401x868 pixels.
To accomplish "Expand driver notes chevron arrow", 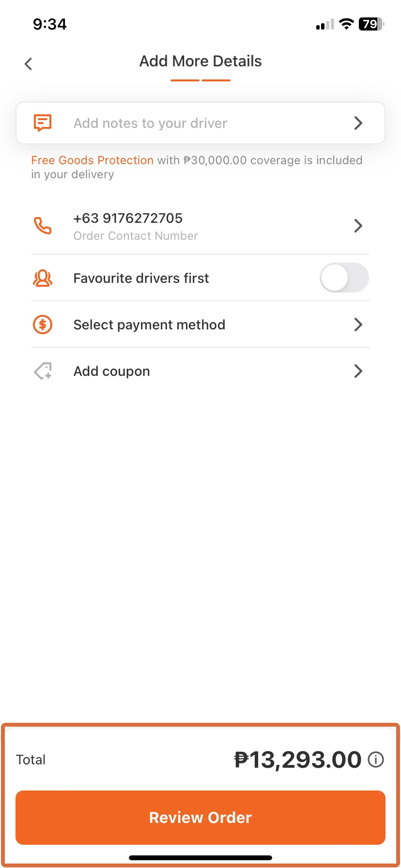I will pos(358,123).
